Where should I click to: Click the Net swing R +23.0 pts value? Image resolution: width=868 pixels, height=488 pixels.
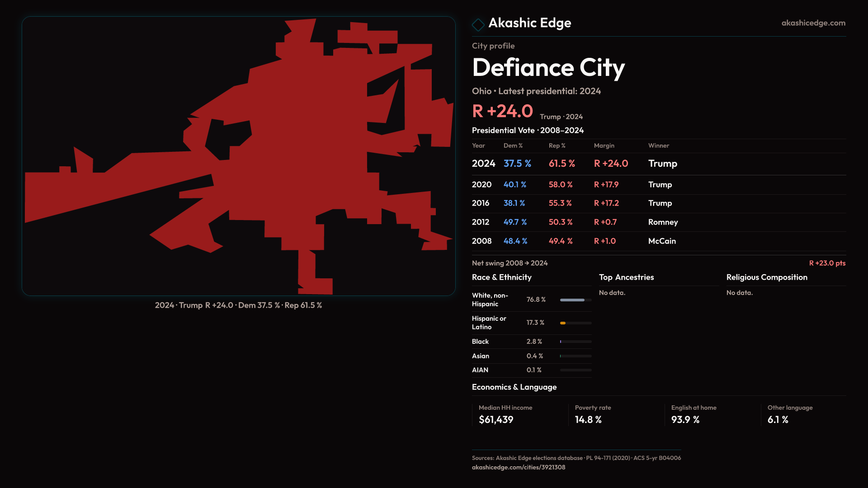(x=827, y=263)
